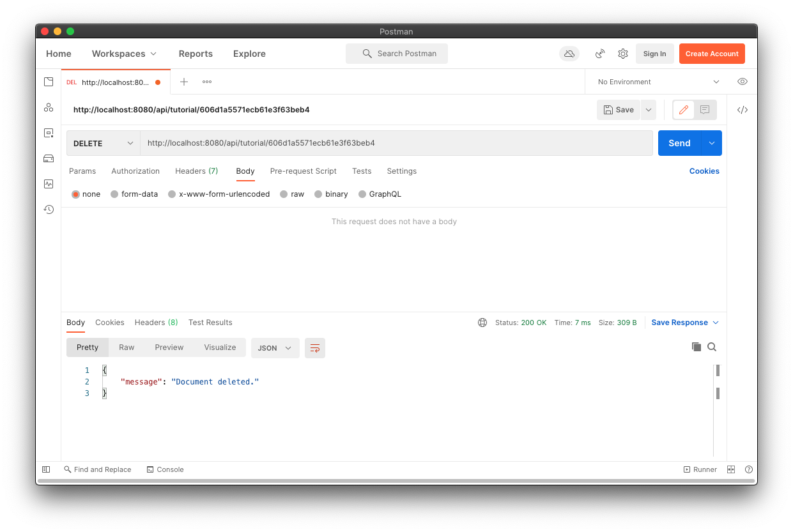Show the Raw response view
This screenshot has height=532, width=793.
click(x=127, y=347)
